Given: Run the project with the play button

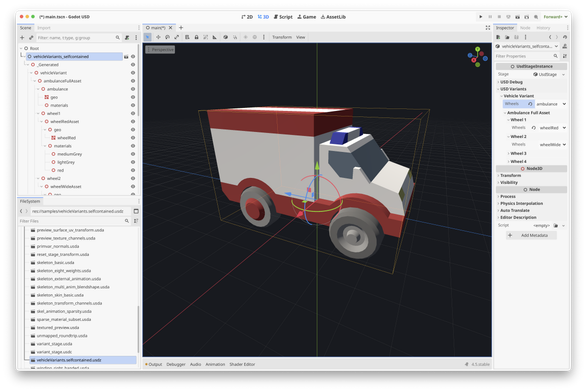Looking at the screenshot, I should point(481,17).
